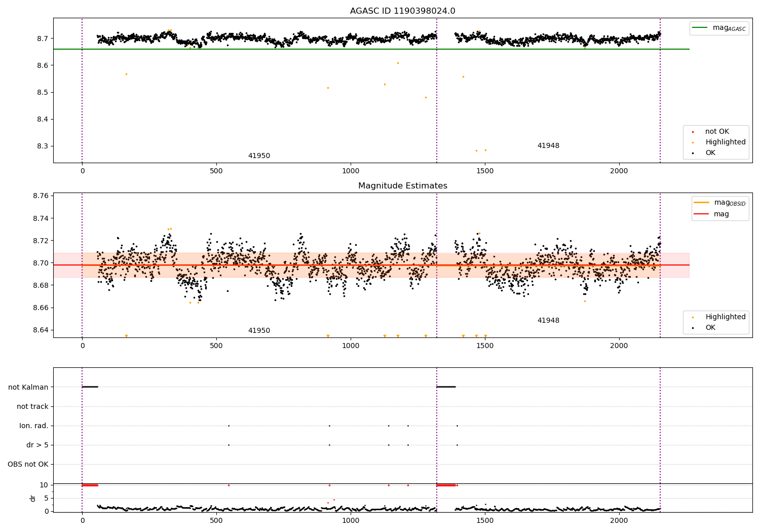Click 'Highlighted' legend entry in top panel

(x=719, y=142)
